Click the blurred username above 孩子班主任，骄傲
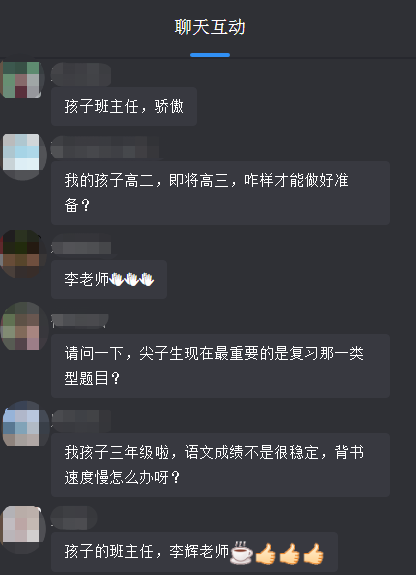The image size is (416, 575). (x=81, y=74)
